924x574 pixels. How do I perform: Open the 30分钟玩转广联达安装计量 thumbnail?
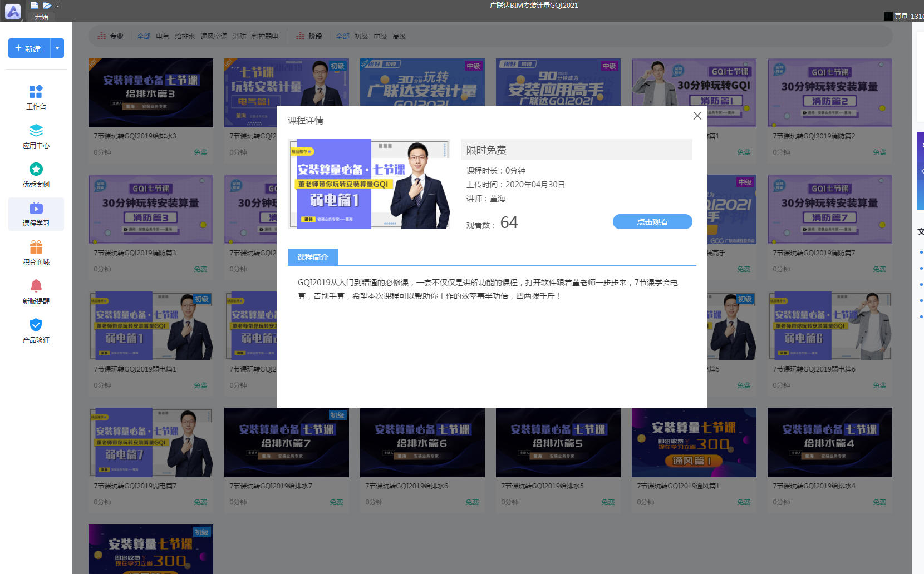click(422, 82)
